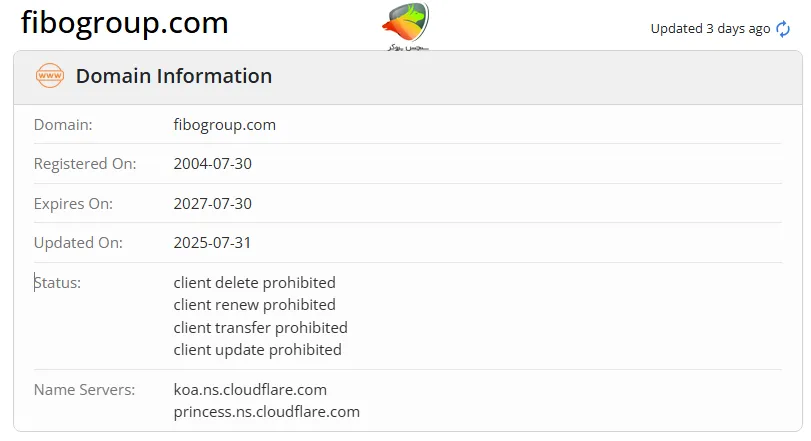Click "client delete prohibited" status

pos(254,283)
